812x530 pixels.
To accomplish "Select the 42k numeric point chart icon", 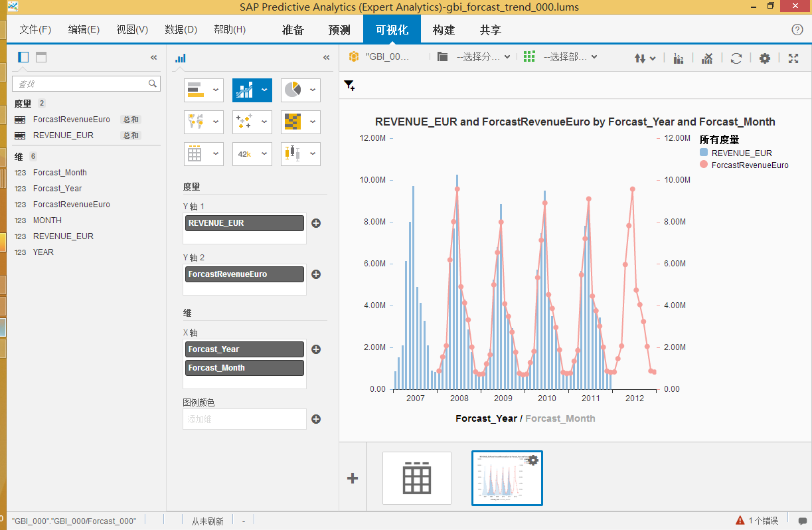I will [x=244, y=154].
